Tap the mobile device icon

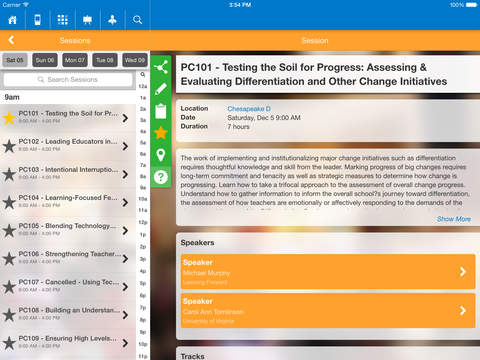38,20
